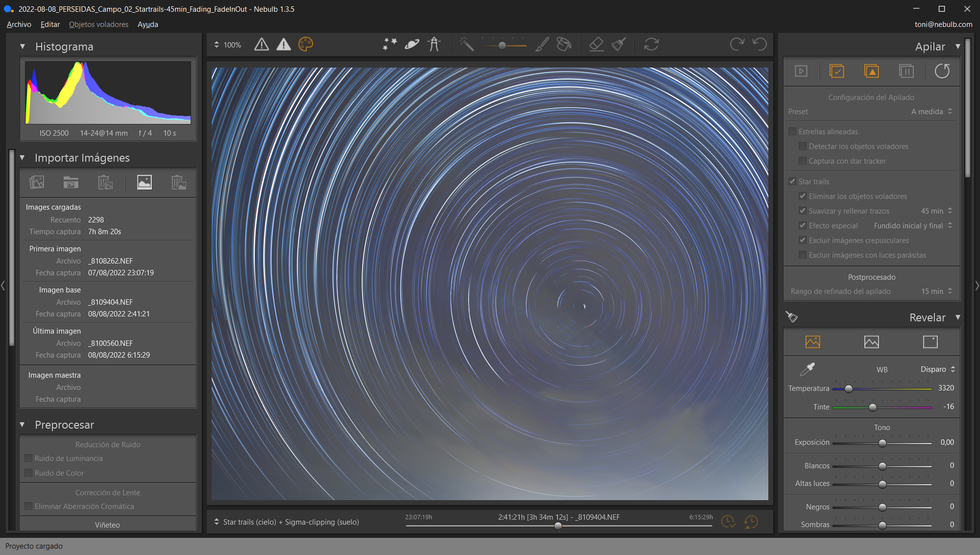Viewport: 980px width, 555px height.
Task: Click the redo arrow in toolbar
Action: click(737, 45)
